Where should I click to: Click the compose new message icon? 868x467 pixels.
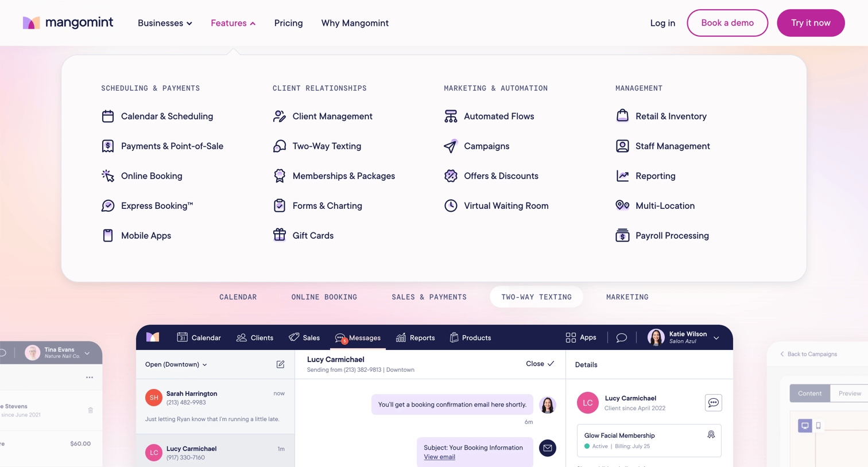click(280, 364)
